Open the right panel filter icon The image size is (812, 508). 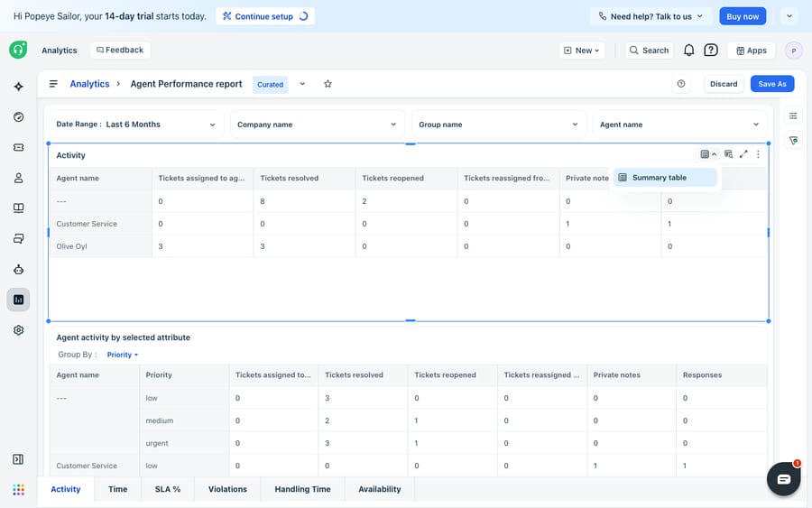pyautogui.click(x=793, y=141)
